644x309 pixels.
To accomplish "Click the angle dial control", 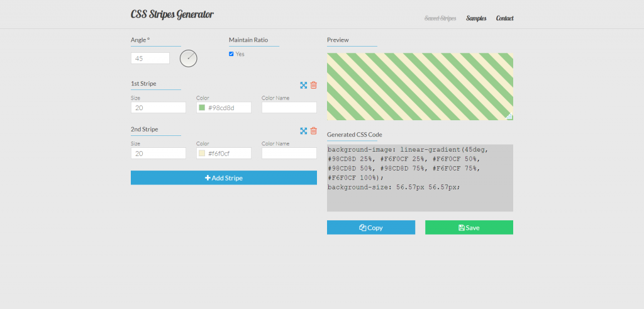I will (x=189, y=59).
